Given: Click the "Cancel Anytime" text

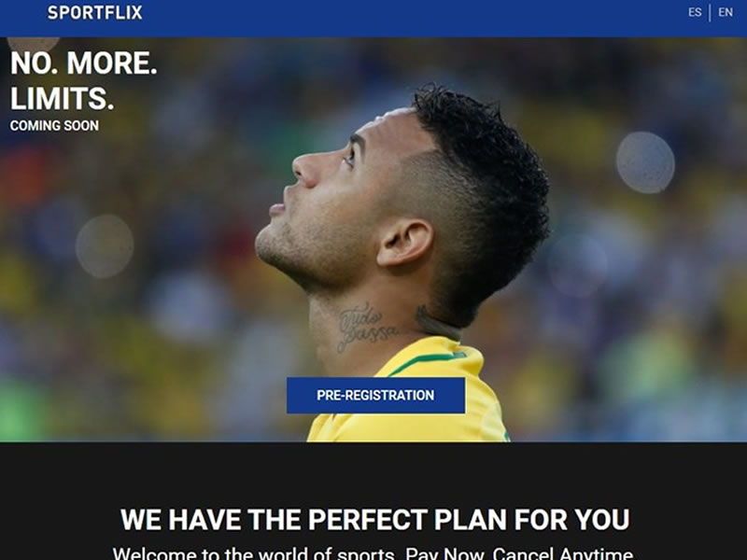Looking at the screenshot, I should pyautogui.click(x=563, y=553).
